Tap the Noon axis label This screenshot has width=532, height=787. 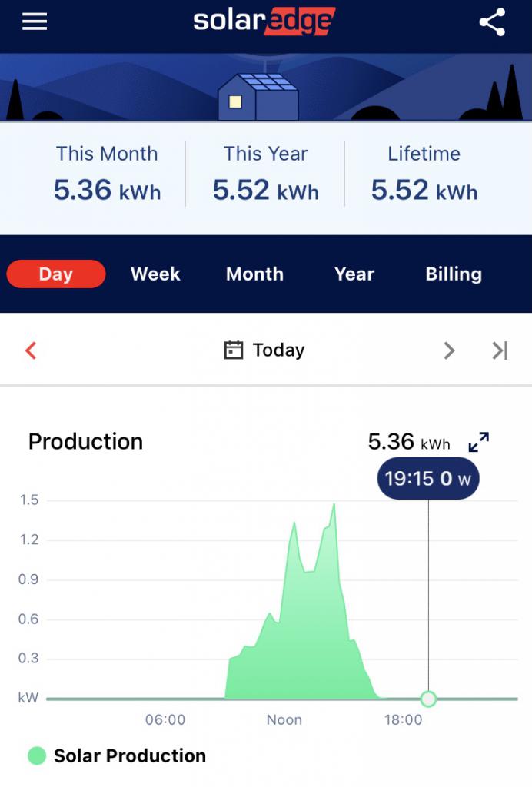284,719
